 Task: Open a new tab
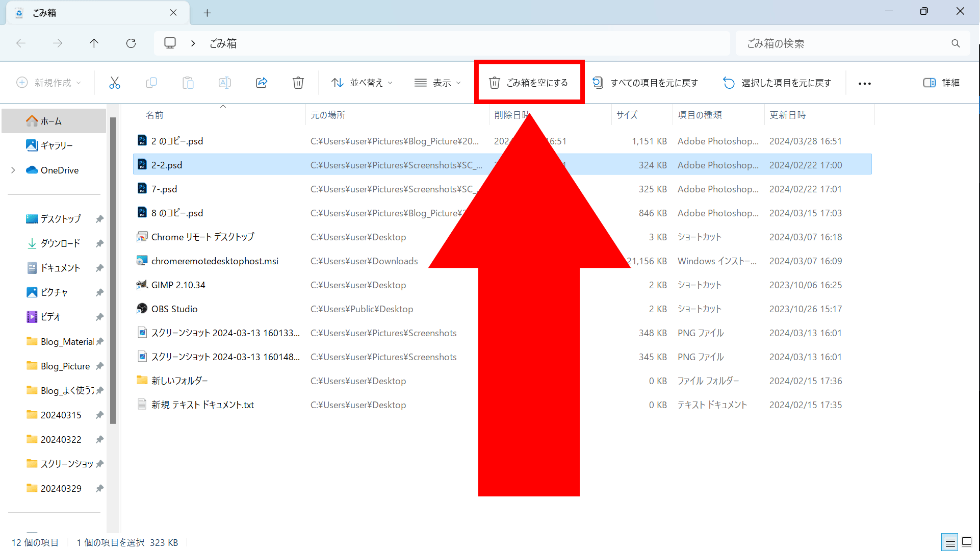coord(207,13)
